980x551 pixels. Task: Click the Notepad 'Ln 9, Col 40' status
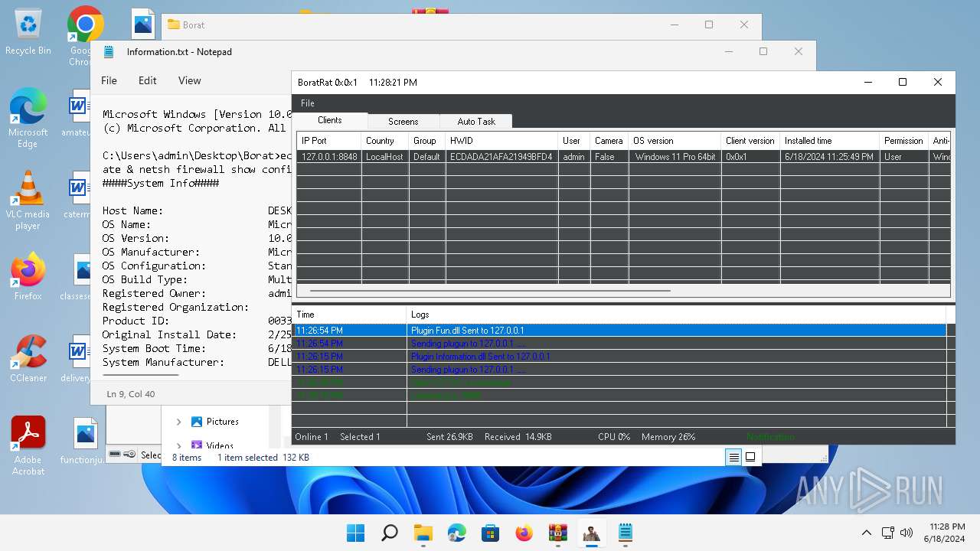tap(131, 394)
